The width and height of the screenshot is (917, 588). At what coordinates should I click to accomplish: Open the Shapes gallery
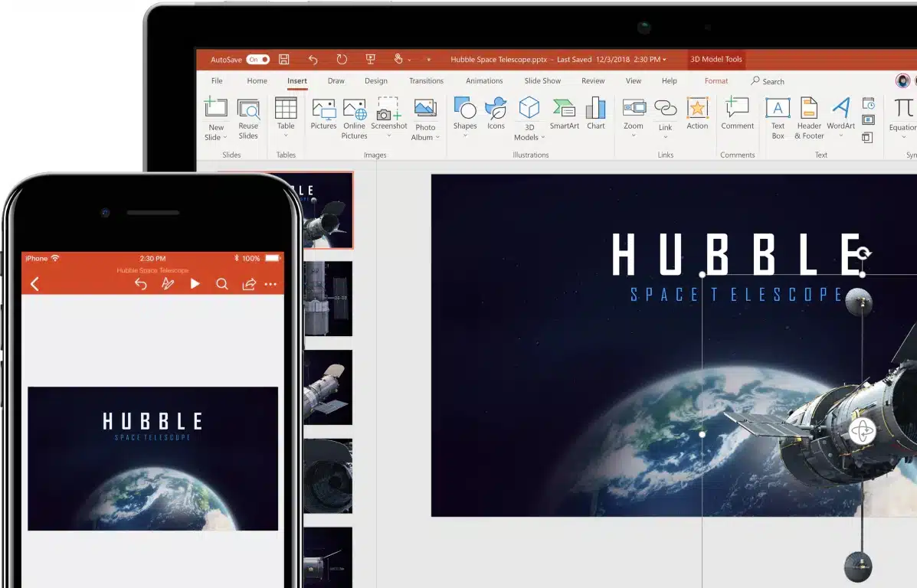[x=465, y=117]
